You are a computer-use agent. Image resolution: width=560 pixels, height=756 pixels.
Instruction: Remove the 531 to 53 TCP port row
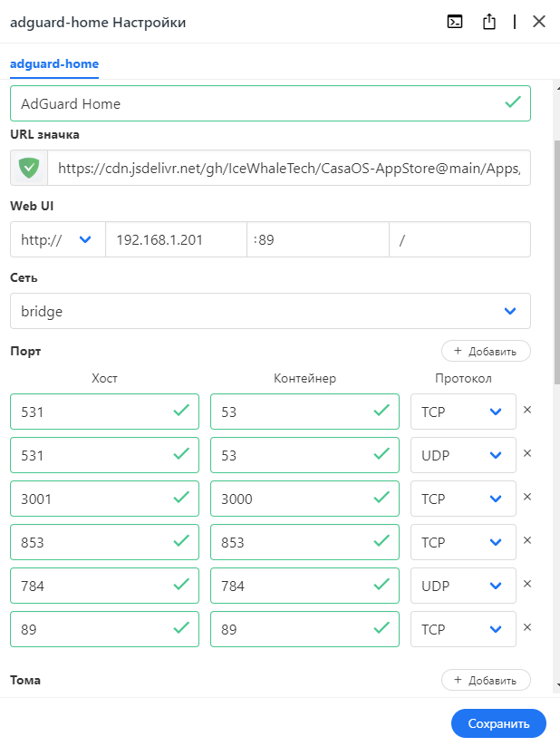click(x=527, y=411)
